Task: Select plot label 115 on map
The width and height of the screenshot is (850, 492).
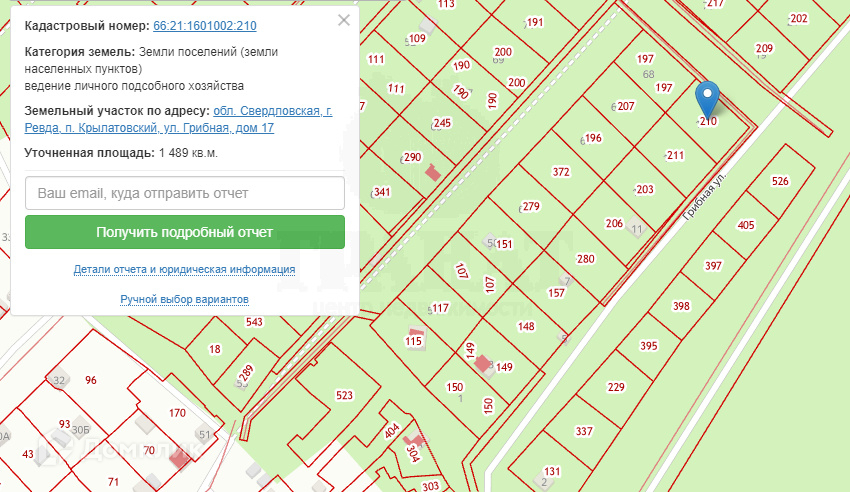Action: click(413, 341)
